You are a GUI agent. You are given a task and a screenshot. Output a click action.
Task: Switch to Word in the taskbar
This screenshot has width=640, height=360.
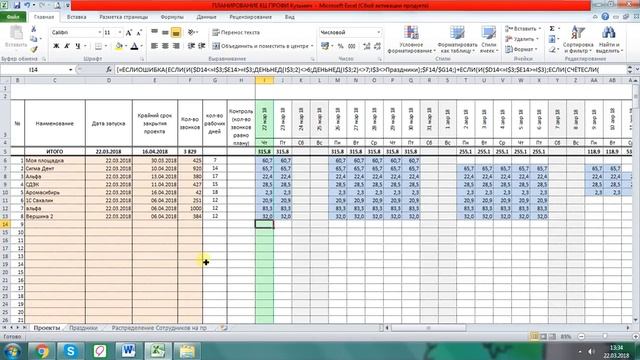click(x=129, y=351)
